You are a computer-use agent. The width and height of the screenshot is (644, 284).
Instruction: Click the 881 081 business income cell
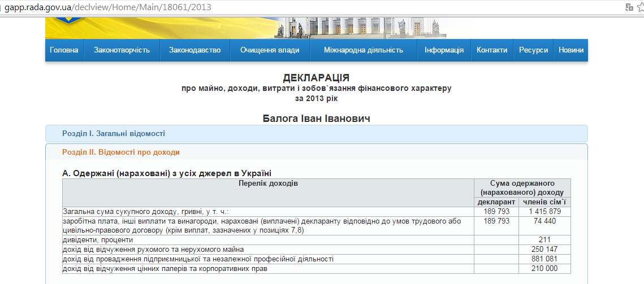tap(544, 259)
